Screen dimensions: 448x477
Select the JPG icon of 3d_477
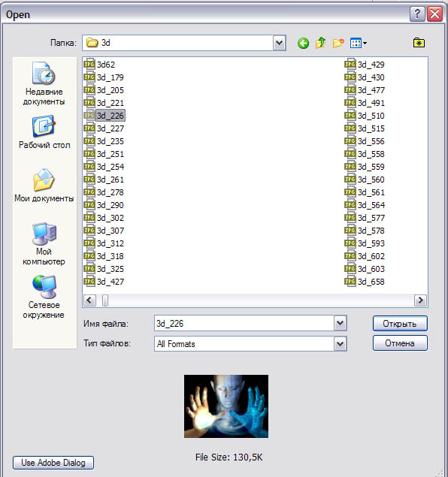[x=350, y=89]
